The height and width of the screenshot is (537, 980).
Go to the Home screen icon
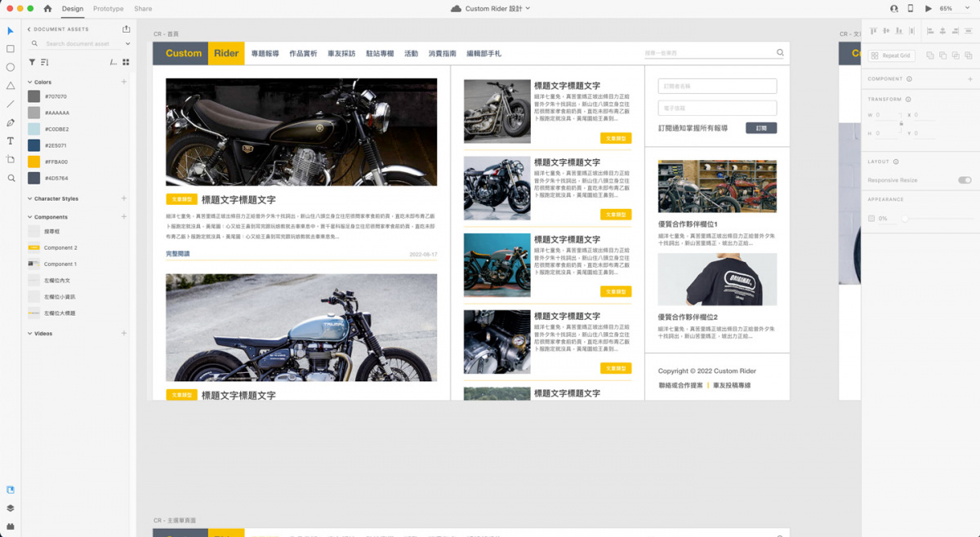pyautogui.click(x=47, y=8)
